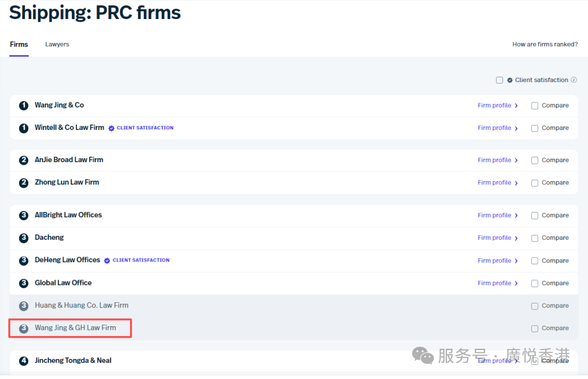This screenshot has height=379, width=588.
Task: Check Compare for Wang Jing & Co
Action: coord(535,105)
